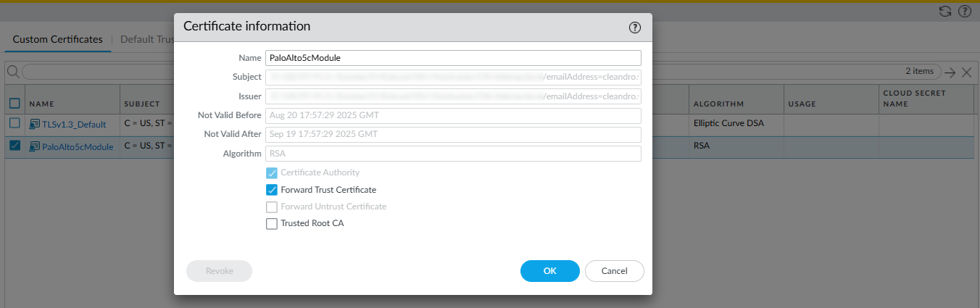Toggle the select-all header checkbox

tap(14, 103)
